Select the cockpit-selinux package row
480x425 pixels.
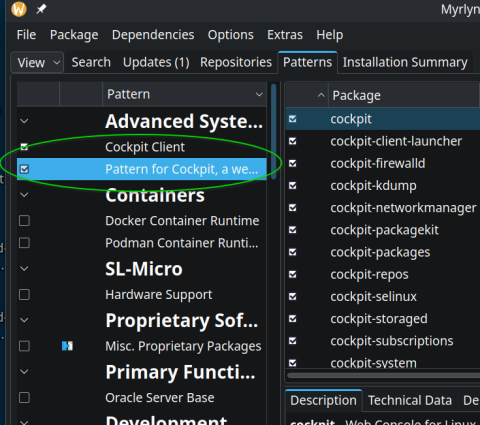(383, 297)
